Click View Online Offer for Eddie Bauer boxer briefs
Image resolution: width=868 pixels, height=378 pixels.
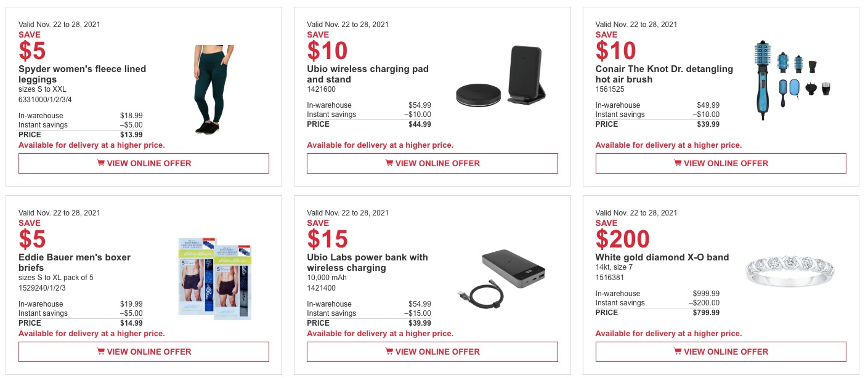coord(144,352)
